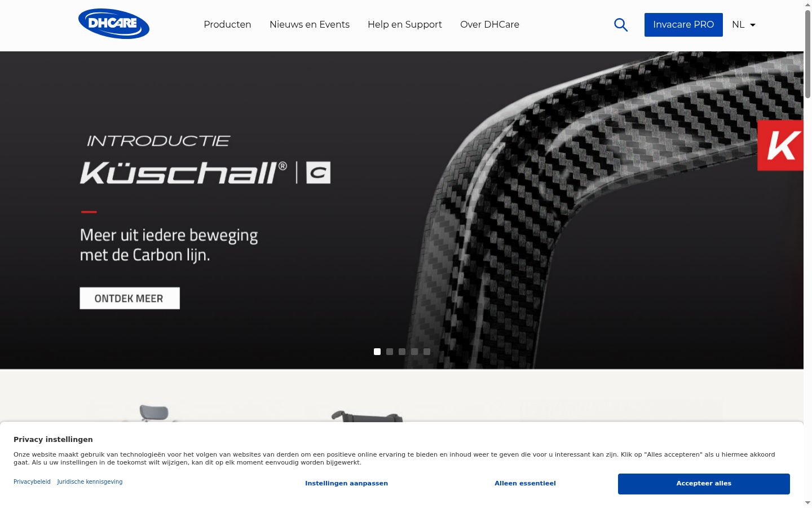Click the ONTDEK MEER button
Screen dimensions: 812x508
point(130,298)
